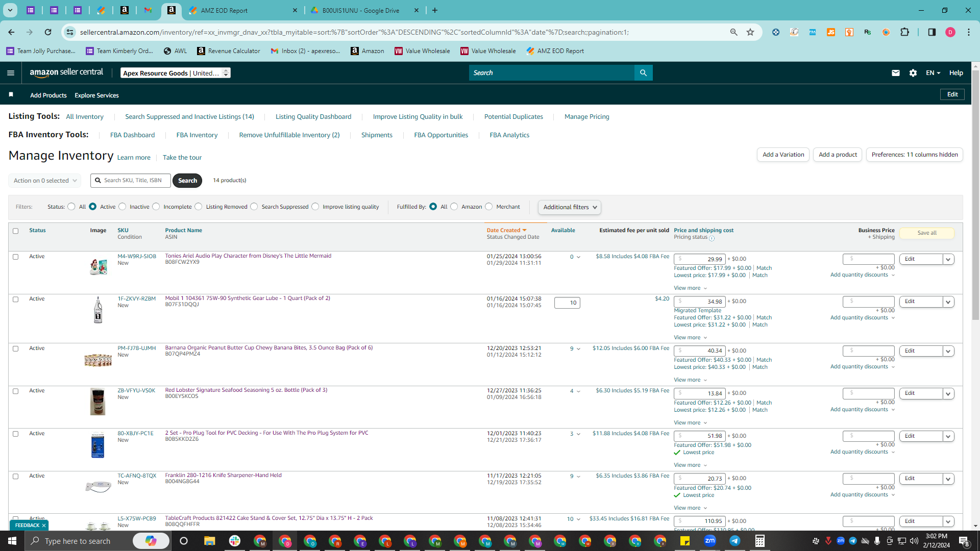Image resolution: width=980 pixels, height=551 pixels.
Task: Open the Chrome extensions puzzle icon
Action: 904,32
